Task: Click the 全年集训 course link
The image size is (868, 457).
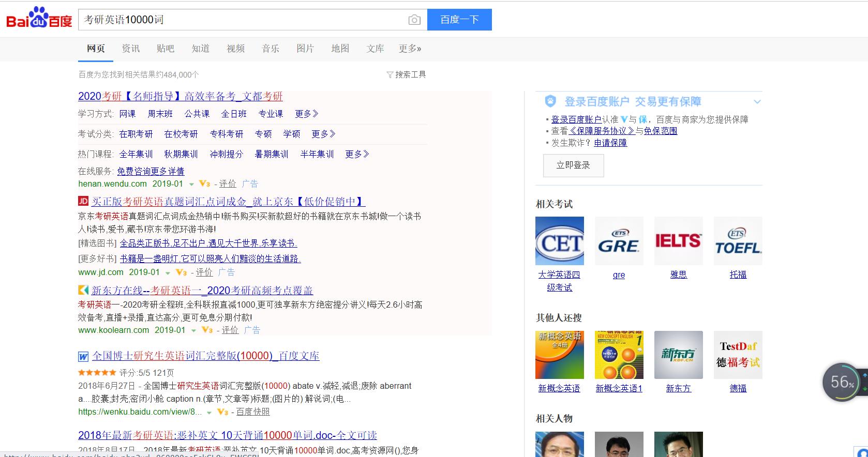Action: click(x=136, y=154)
